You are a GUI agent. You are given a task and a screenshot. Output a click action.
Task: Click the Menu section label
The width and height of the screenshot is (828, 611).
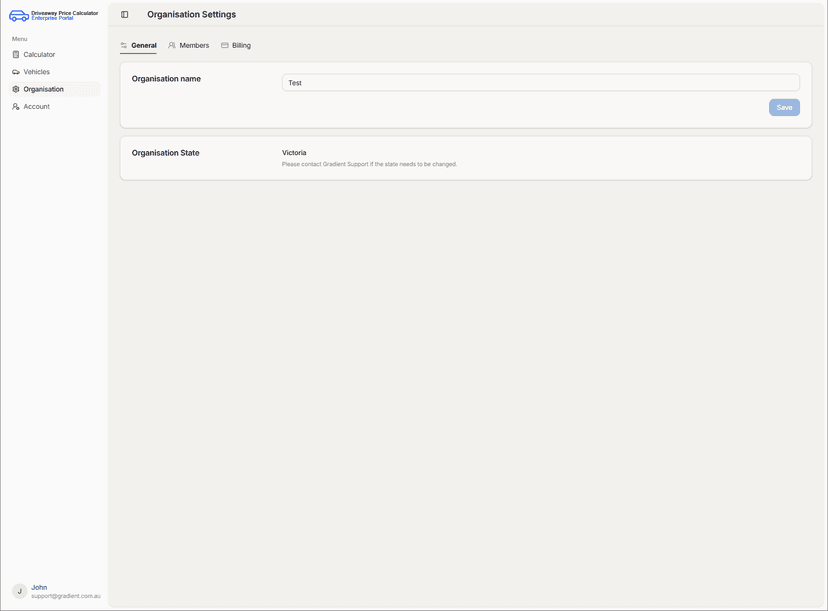click(20, 39)
